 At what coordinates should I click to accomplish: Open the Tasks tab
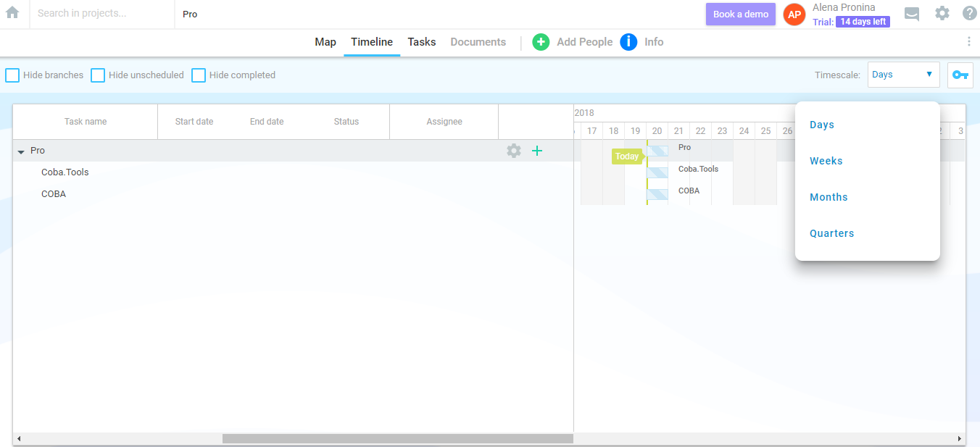(x=422, y=42)
